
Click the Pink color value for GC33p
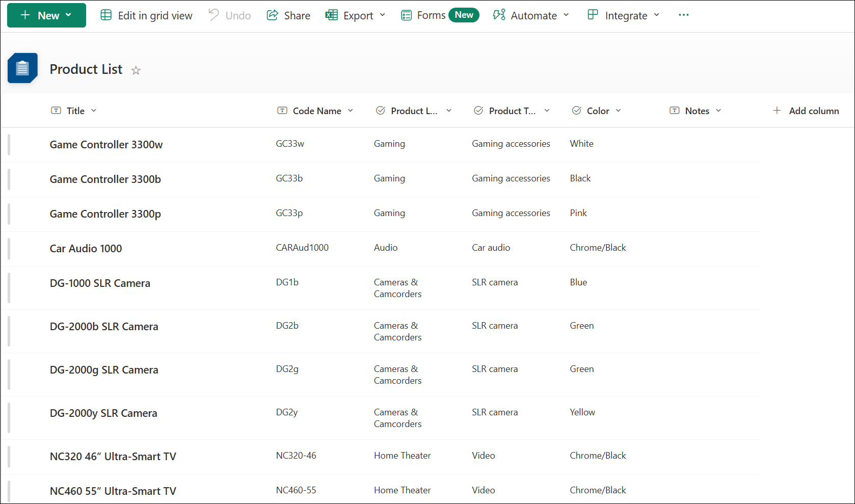578,213
